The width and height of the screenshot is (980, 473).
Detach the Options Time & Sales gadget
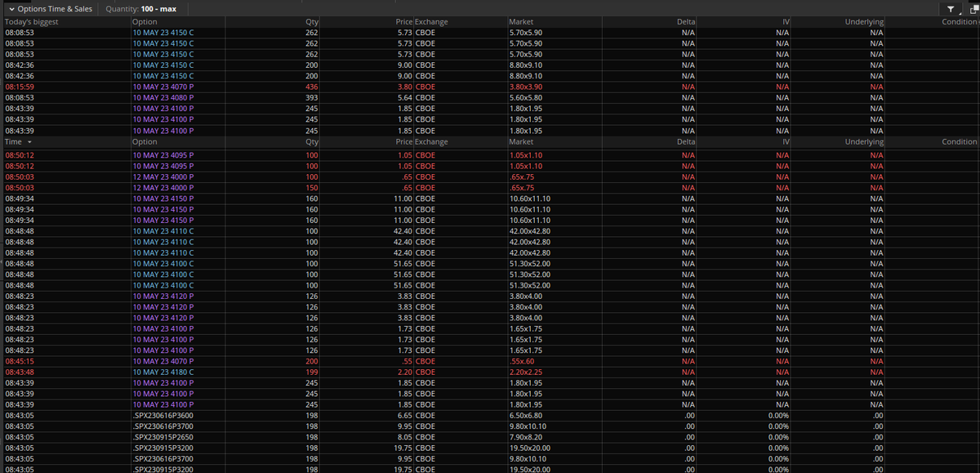point(973,8)
